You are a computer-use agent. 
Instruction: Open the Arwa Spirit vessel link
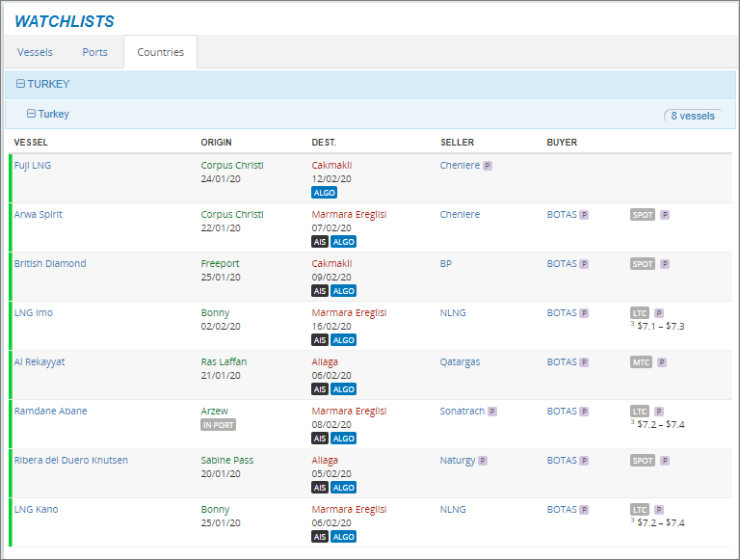pos(39,214)
